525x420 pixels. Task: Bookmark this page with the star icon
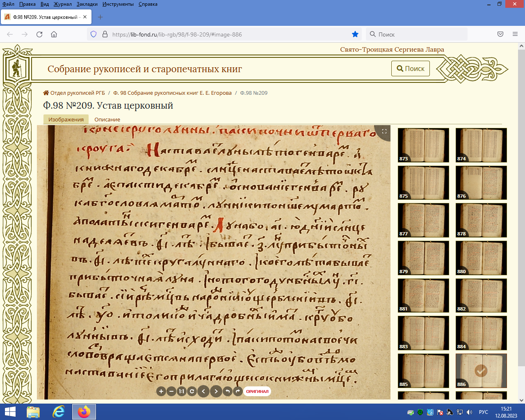pyautogui.click(x=355, y=34)
